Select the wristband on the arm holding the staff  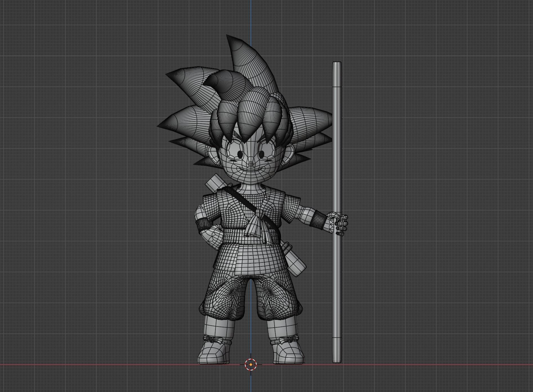pos(319,219)
